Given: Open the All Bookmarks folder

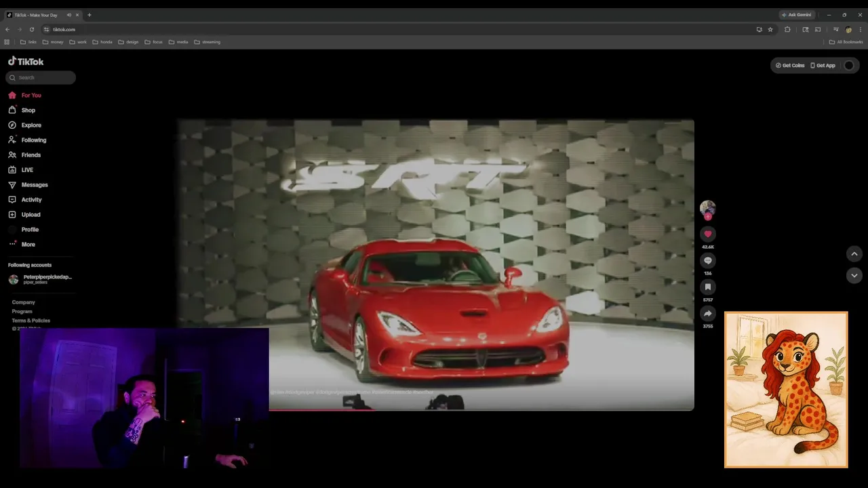Looking at the screenshot, I should 846,42.
